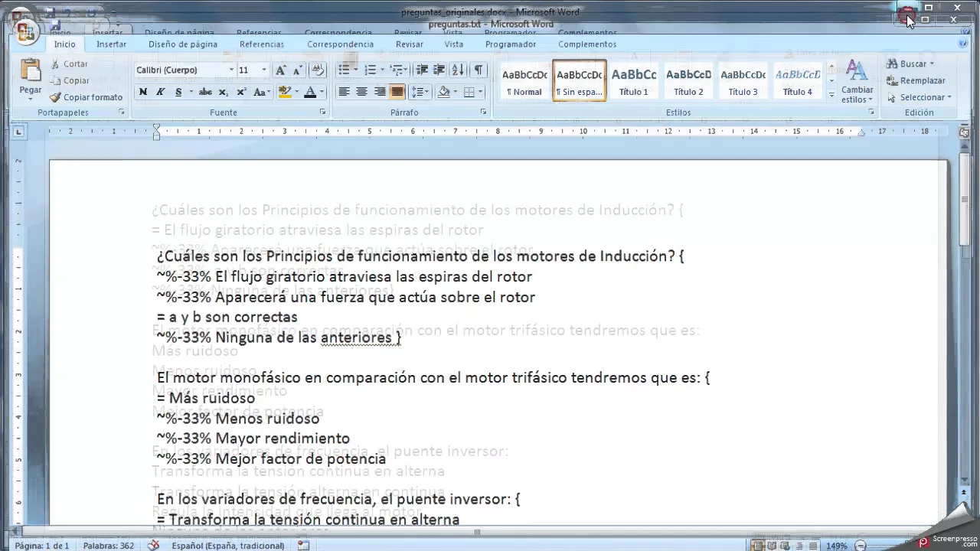Open font name Calibri (Cuerpo) dropdown
The image size is (980, 551).
pyautogui.click(x=231, y=70)
